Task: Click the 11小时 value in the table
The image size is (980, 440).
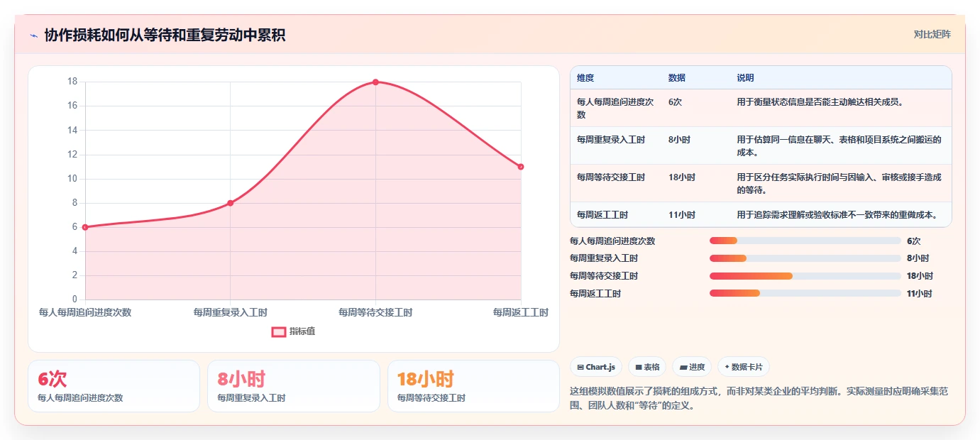Action: (682, 215)
